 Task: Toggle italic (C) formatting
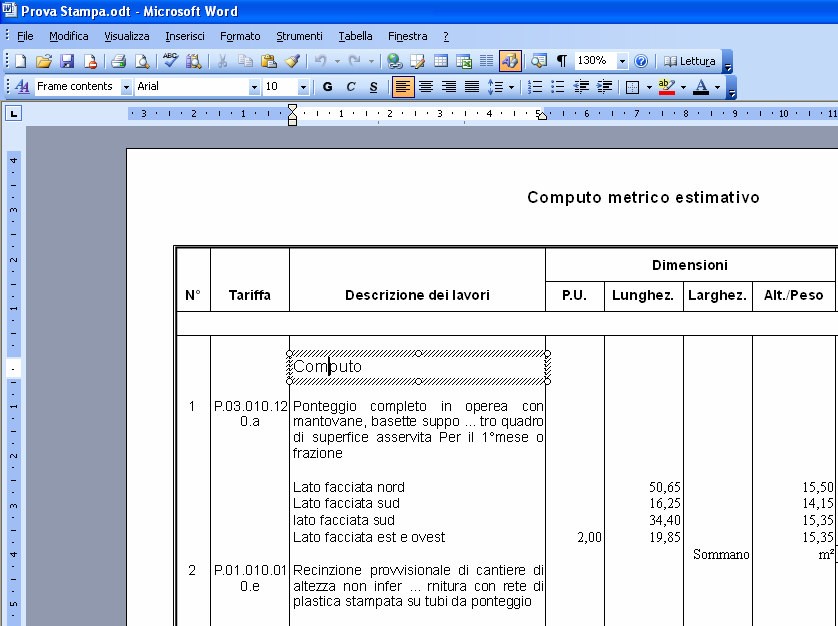[x=350, y=87]
